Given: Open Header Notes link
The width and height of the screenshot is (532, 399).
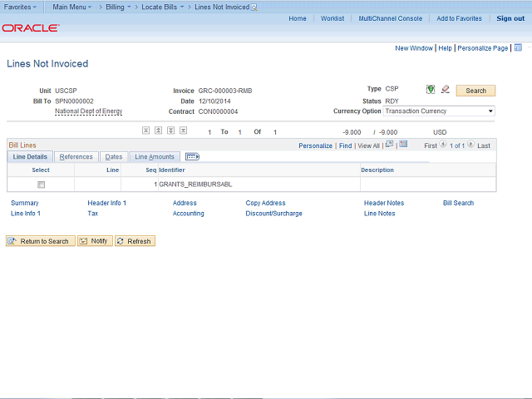Looking at the screenshot, I should pyautogui.click(x=384, y=203).
